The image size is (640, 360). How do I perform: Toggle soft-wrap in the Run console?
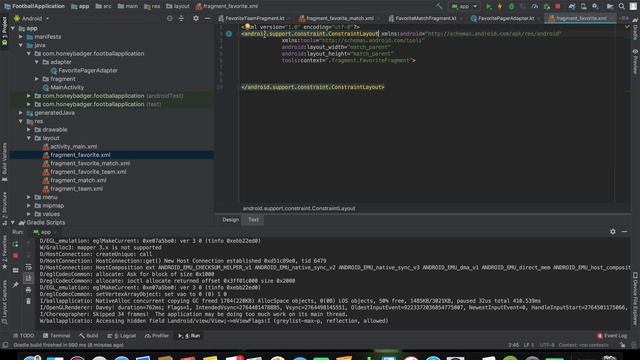(28, 267)
